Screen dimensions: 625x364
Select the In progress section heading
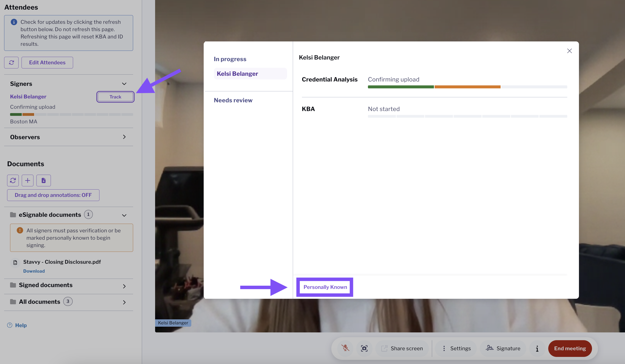tap(230, 59)
